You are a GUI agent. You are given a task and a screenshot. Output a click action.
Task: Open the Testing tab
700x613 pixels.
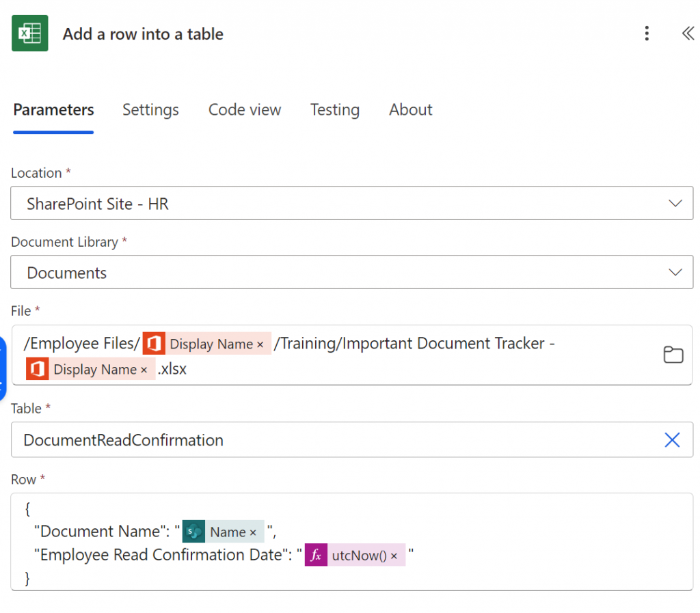point(334,110)
